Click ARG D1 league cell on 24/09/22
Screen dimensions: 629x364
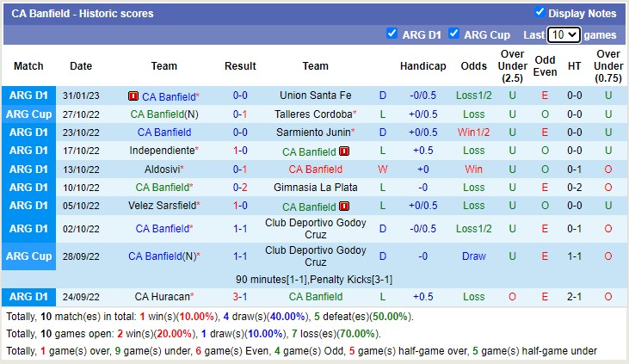[29, 297]
